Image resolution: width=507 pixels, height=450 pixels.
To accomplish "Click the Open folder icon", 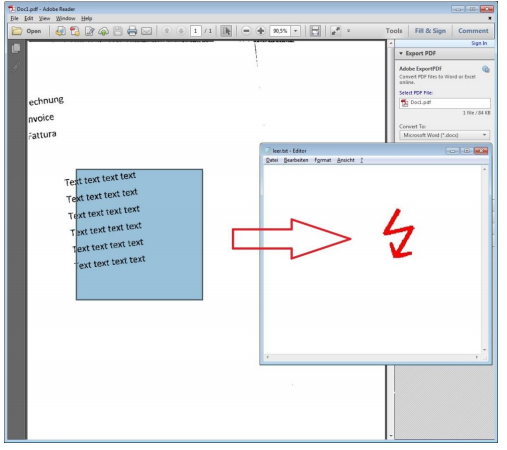I will [x=17, y=31].
